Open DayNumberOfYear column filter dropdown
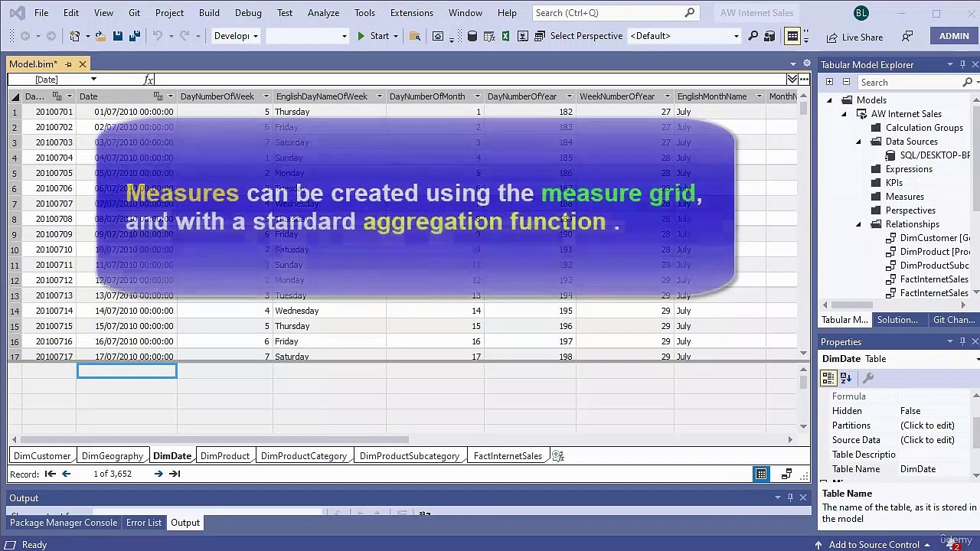The image size is (980, 551). (x=570, y=96)
